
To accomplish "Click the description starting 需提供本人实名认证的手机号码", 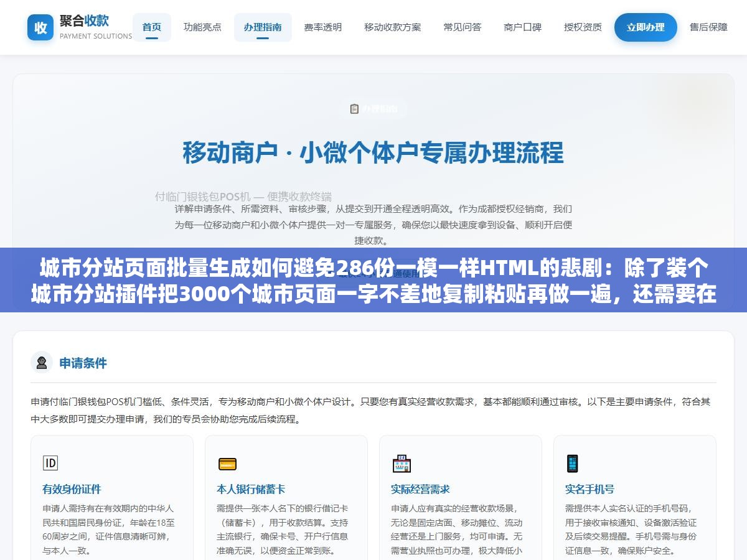I will (x=632, y=530).
